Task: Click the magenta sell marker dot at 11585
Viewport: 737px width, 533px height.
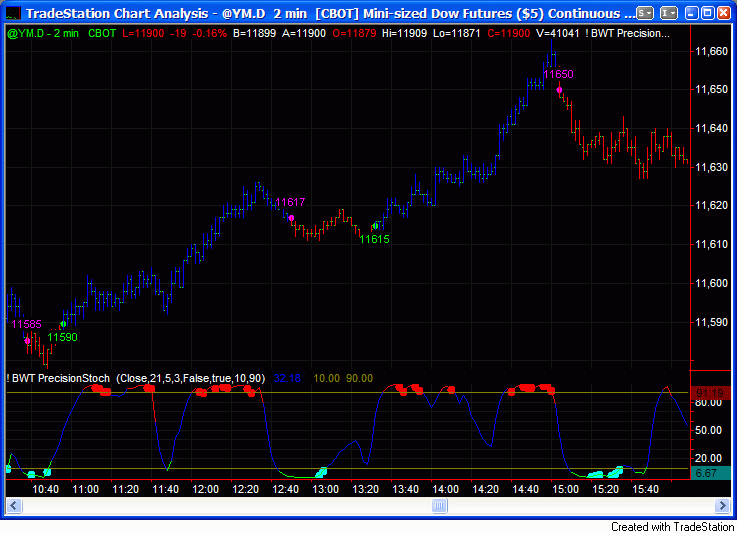Action: pyautogui.click(x=27, y=341)
